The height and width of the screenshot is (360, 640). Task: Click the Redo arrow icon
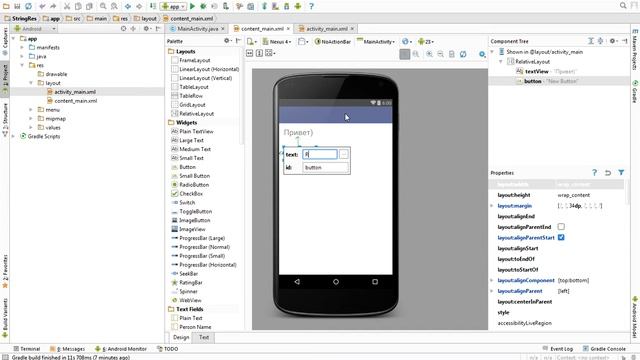(x=53, y=6)
